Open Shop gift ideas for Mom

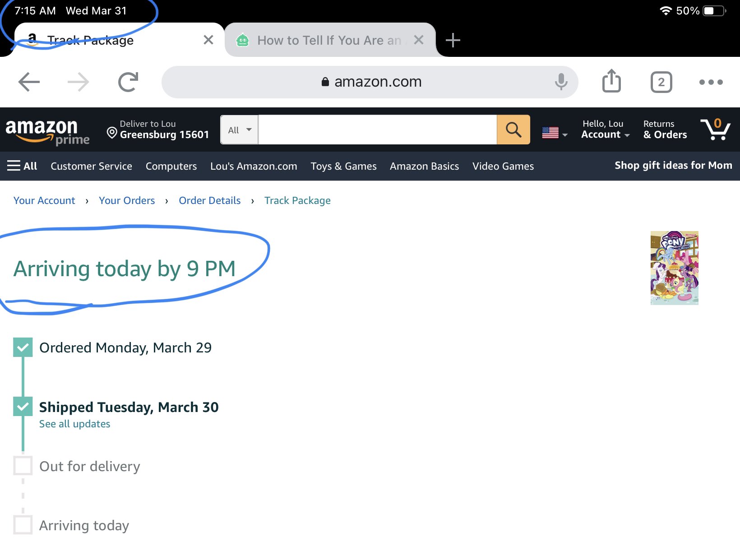673,165
